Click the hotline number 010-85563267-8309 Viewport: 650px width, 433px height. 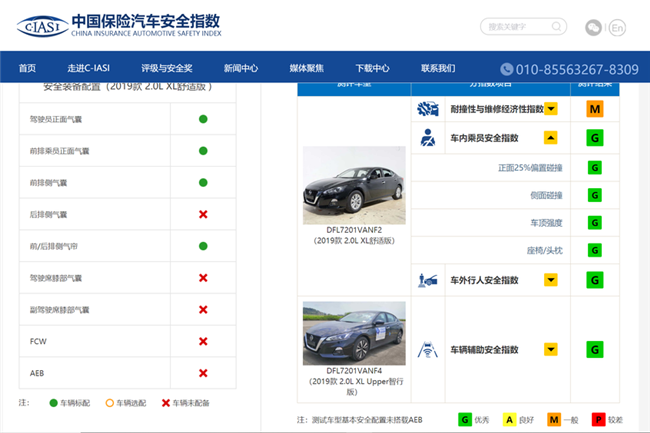tap(577, 69)
